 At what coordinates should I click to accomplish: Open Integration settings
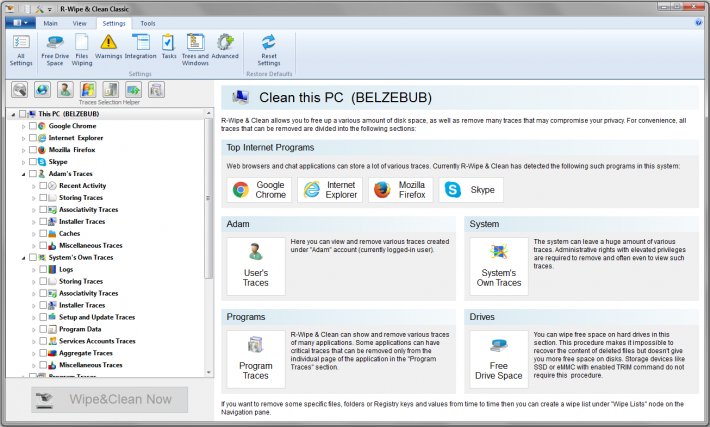140,47
